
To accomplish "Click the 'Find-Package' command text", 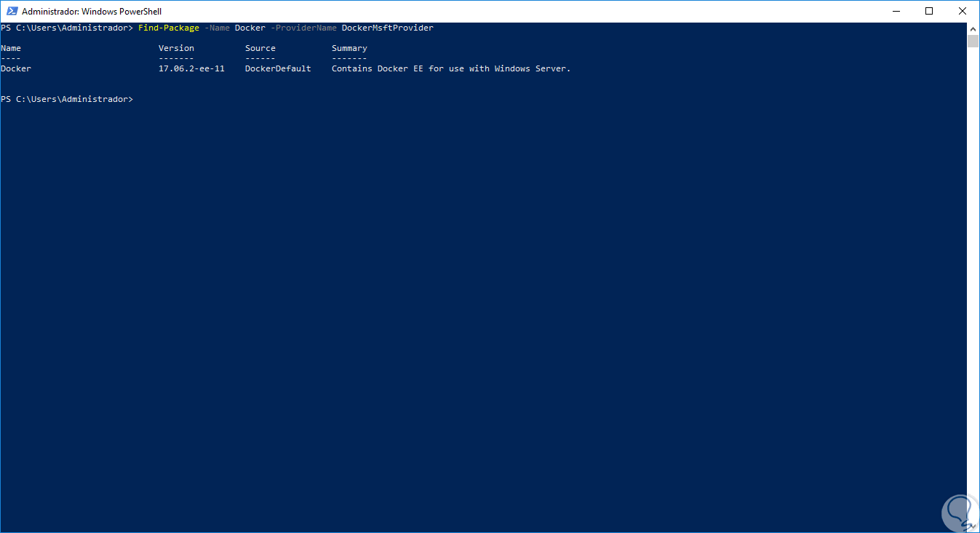I will (169, 28).
